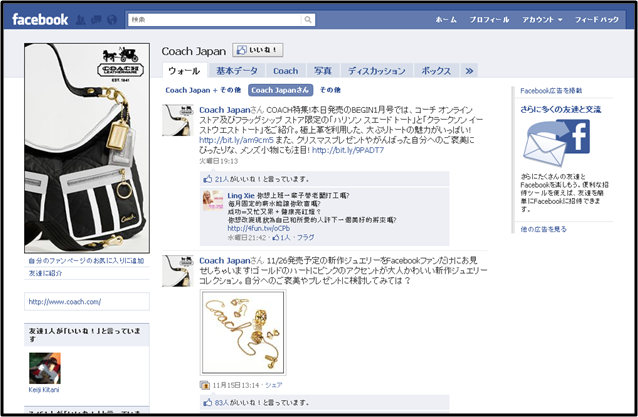Click Keiji Kitani's profile photo
Image resolution: width=638 pixels, height=417 pixels.
click(x=45, y=368)
